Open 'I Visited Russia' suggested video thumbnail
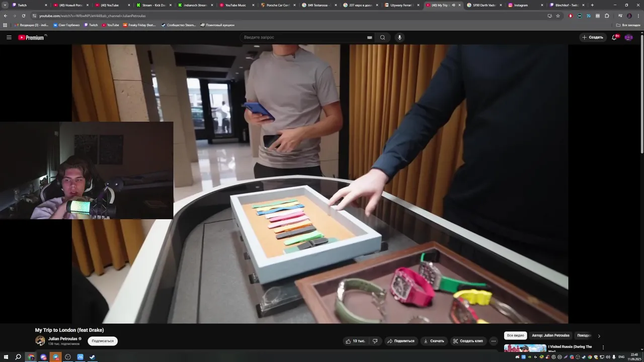This screenshot has height=362, width=644. [x=525, y=348]
